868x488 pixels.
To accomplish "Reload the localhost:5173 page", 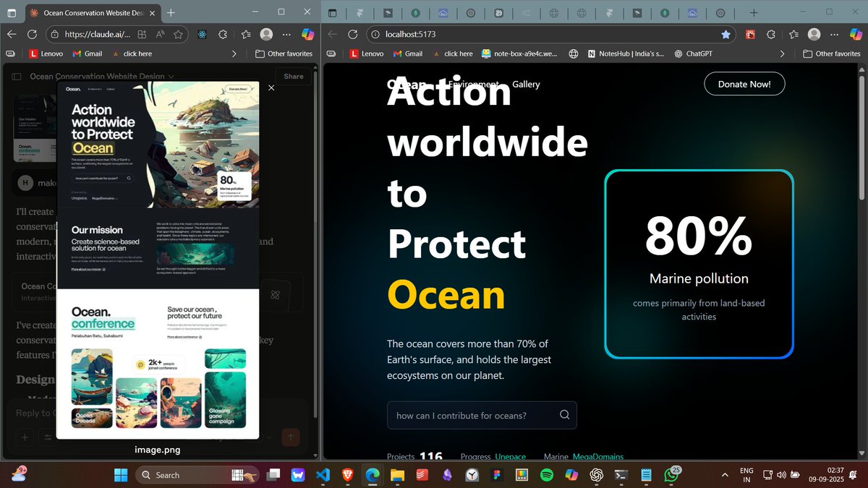I will tap(352, 34).
